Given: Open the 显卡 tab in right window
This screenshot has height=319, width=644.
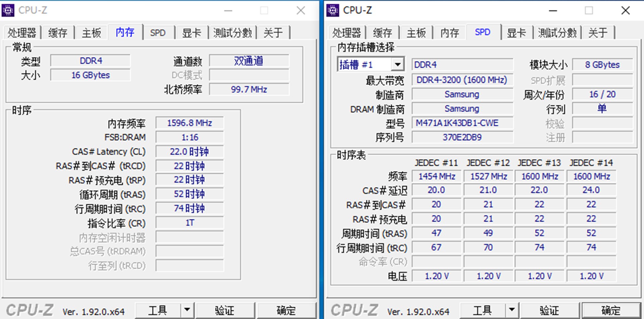Looking at the screenshot, I should [x=517, y=33].
